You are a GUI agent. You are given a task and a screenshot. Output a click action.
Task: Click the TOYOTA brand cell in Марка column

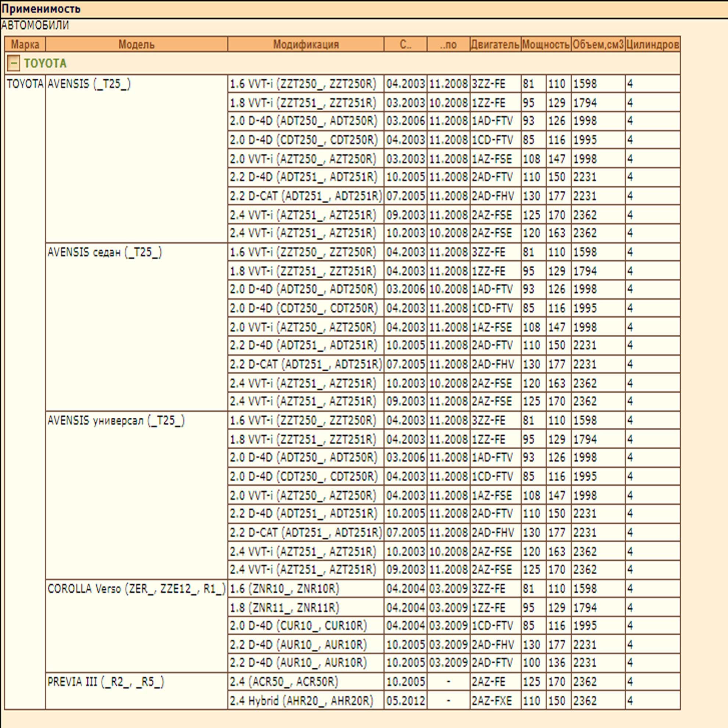[25, 392]
